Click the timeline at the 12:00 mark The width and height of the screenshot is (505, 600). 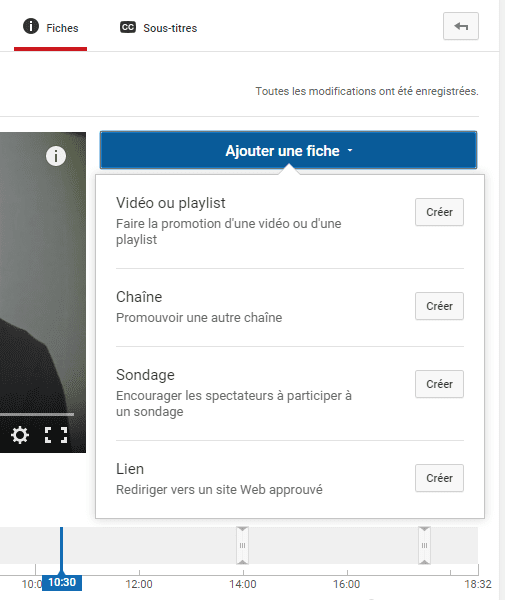pyautogui.click(x=139, y=584)
